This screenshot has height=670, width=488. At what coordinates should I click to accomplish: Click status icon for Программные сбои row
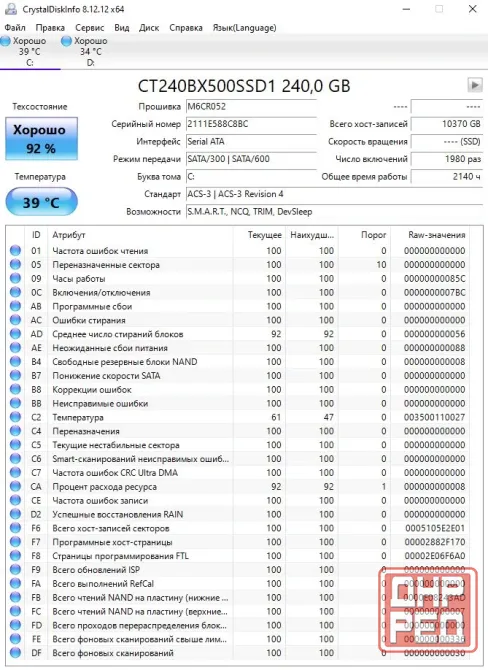point(15,306)
